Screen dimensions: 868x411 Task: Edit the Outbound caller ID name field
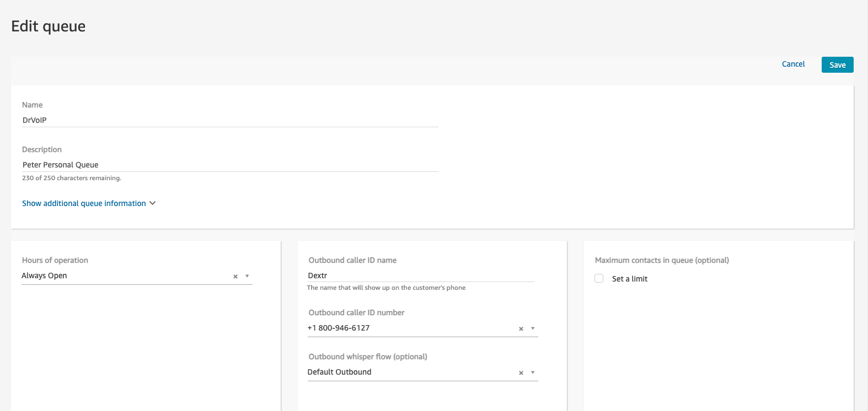coord(421,275)
